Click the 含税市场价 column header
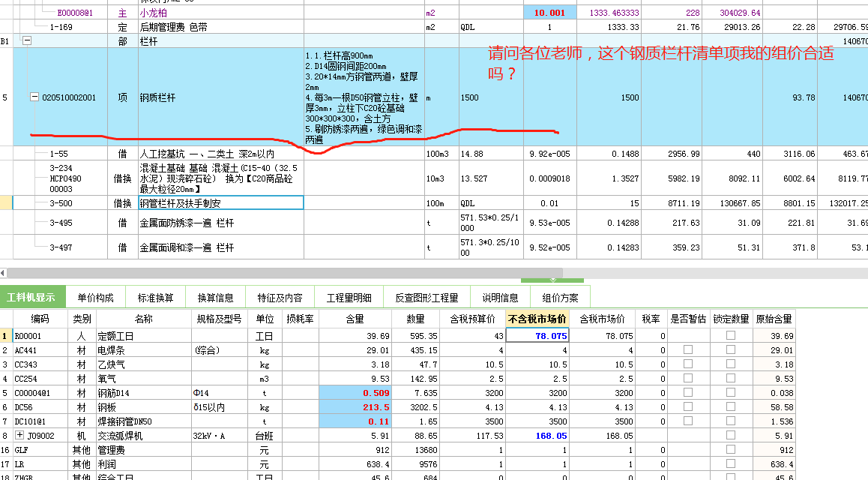Image resolution: width=868 pixels, height=480 pixels. tap(602, 319)
